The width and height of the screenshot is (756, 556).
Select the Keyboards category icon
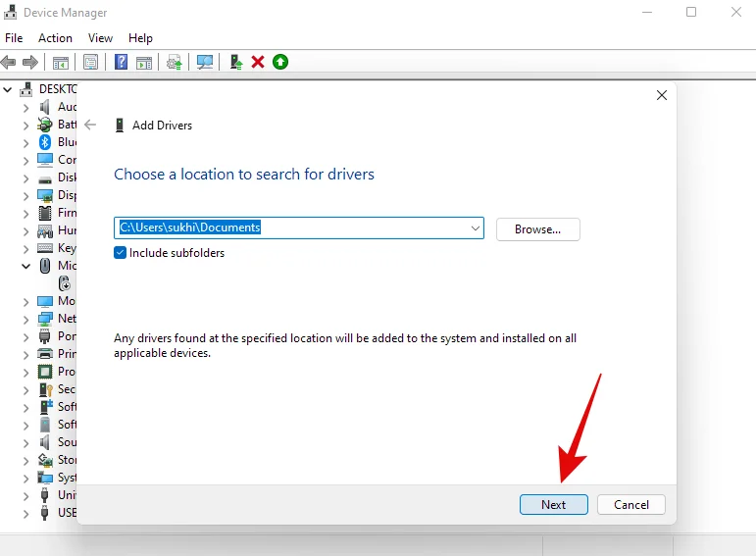(x=45, y=248)
